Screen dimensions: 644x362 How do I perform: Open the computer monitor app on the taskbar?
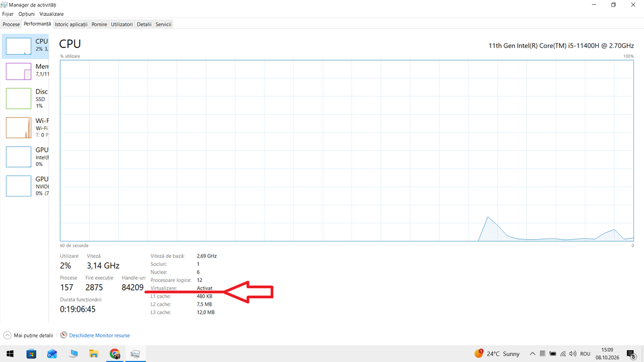tap(73, 354)
